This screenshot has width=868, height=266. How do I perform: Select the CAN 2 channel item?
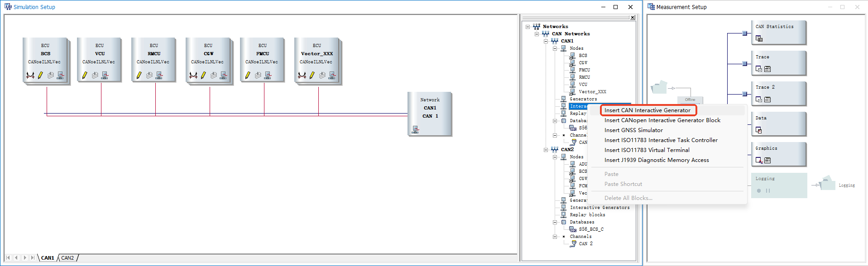pos(585,244)
